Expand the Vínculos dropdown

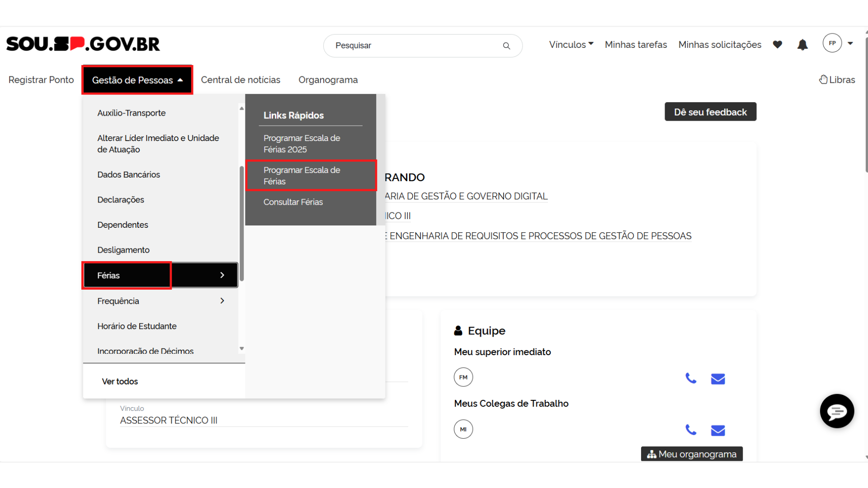[571, 45]
